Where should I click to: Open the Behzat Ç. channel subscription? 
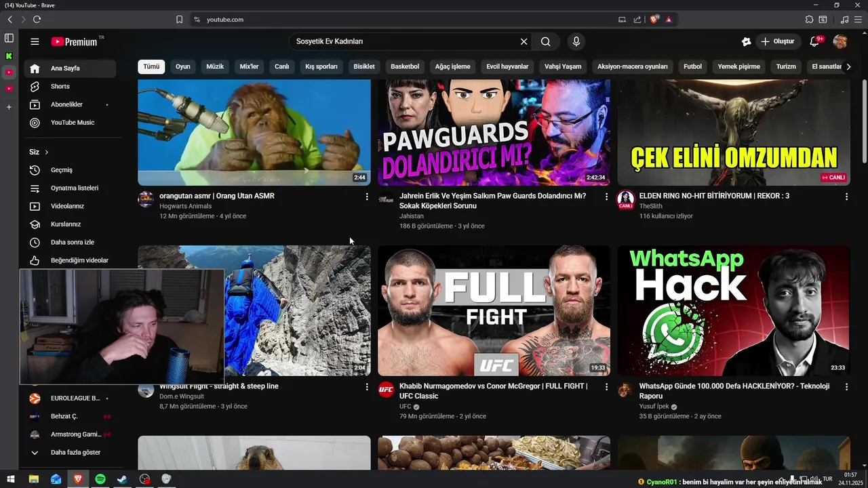(70, 416)
